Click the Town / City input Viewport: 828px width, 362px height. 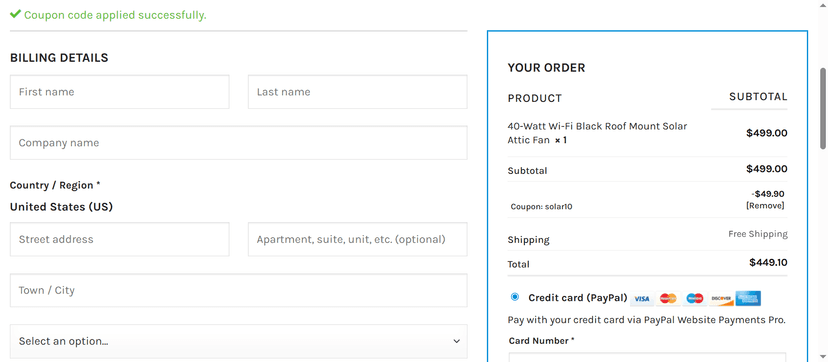[x=239, y=290]
